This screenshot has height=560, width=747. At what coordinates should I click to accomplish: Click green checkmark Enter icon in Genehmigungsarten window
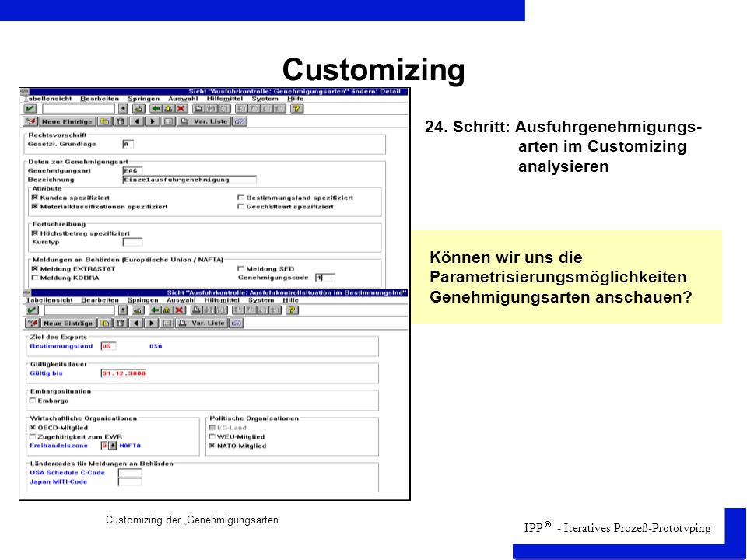click(x=30, y=109)
